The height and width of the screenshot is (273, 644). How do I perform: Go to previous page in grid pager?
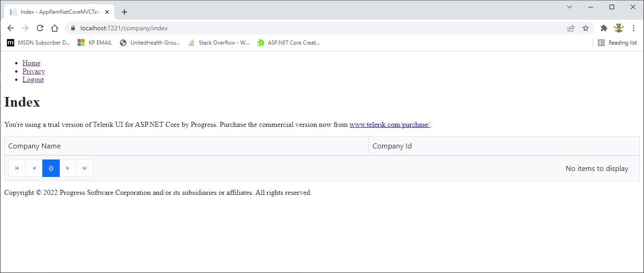(x=34, y=168)
